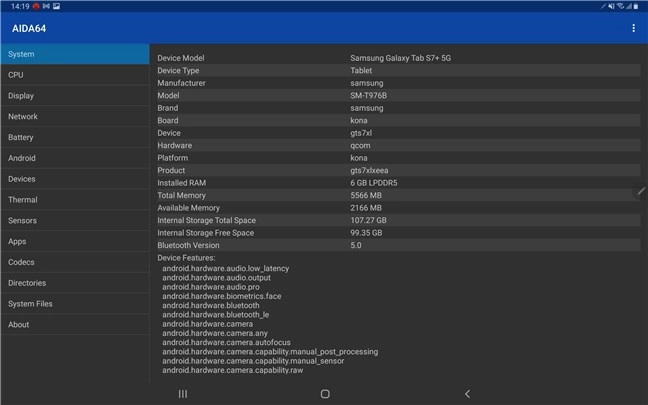Tap the red notification icon in status bar
This screenshot has width=648, height=405.
tap(36, 6)
